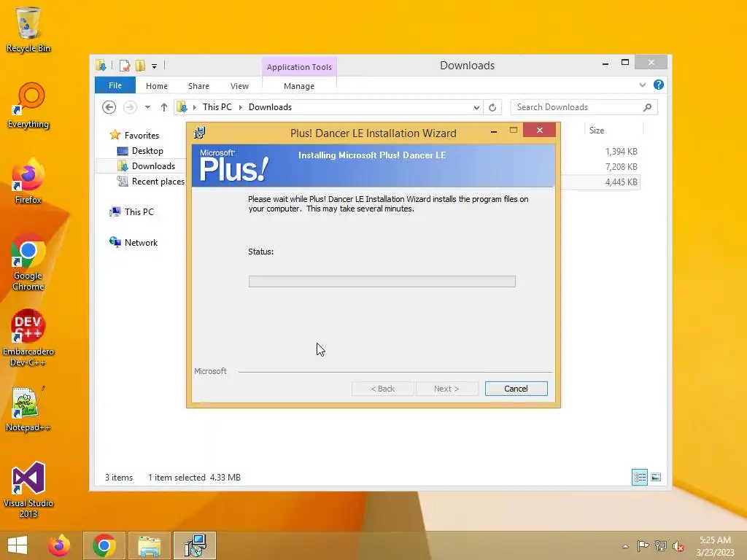Open the File menu tab
Image resolution: width=747 pixels, height=560 pixels.
coord(115,85)
